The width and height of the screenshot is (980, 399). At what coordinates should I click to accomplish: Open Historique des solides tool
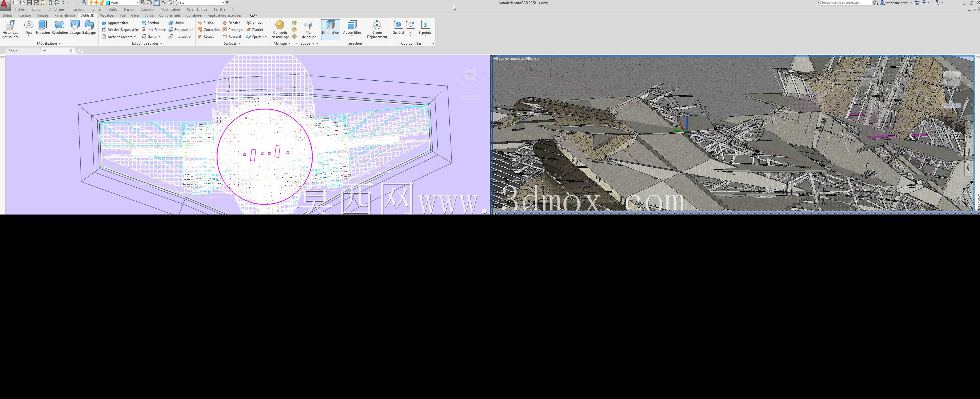(10, 29)
